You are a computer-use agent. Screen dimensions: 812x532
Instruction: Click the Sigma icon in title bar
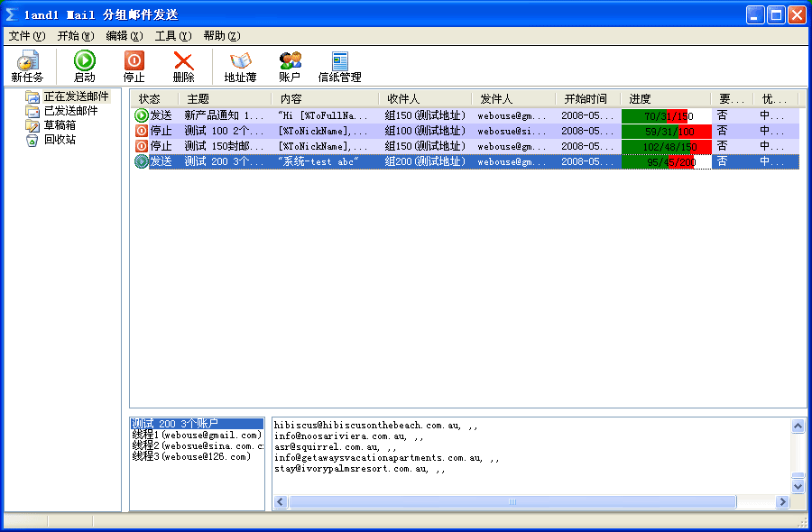click(x=12, y=14)
